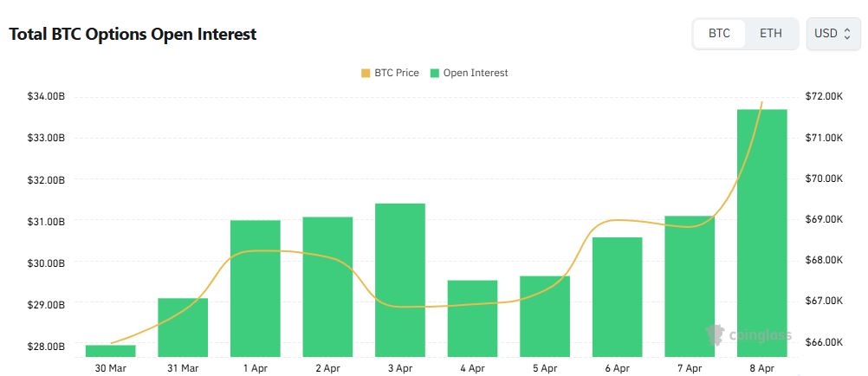Select the 8 Apr open interest bar
This screenshot has width=868, height=376.
[761, 234]
